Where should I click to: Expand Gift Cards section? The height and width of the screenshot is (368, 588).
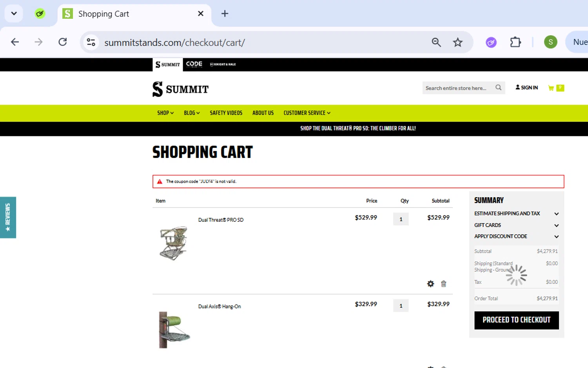[516, 225]
